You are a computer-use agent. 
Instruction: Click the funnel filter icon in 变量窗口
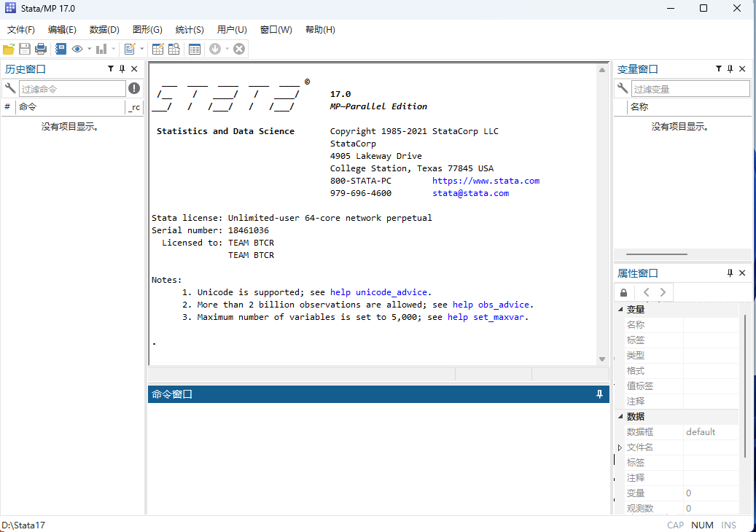[x=719, y=69]
